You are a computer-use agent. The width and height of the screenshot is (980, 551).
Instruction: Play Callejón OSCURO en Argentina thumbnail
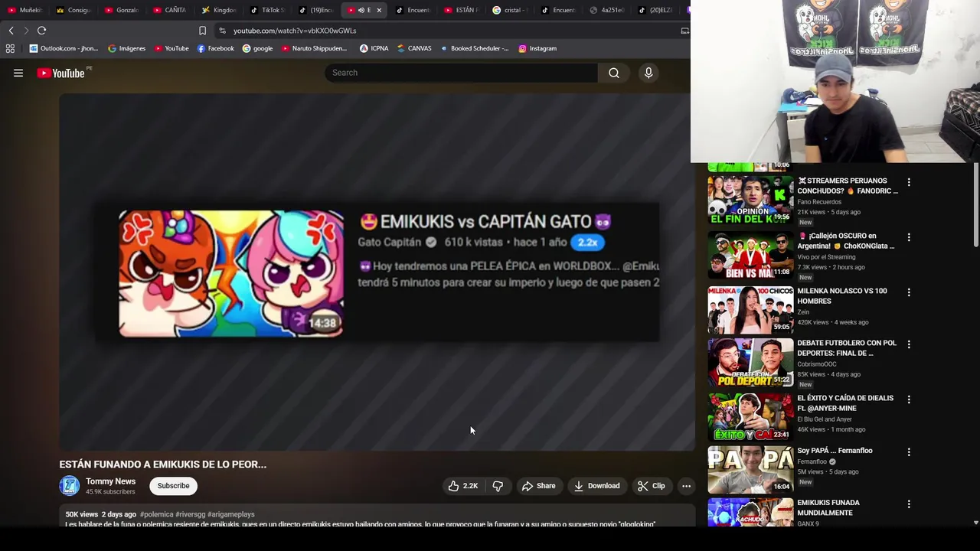750,255
